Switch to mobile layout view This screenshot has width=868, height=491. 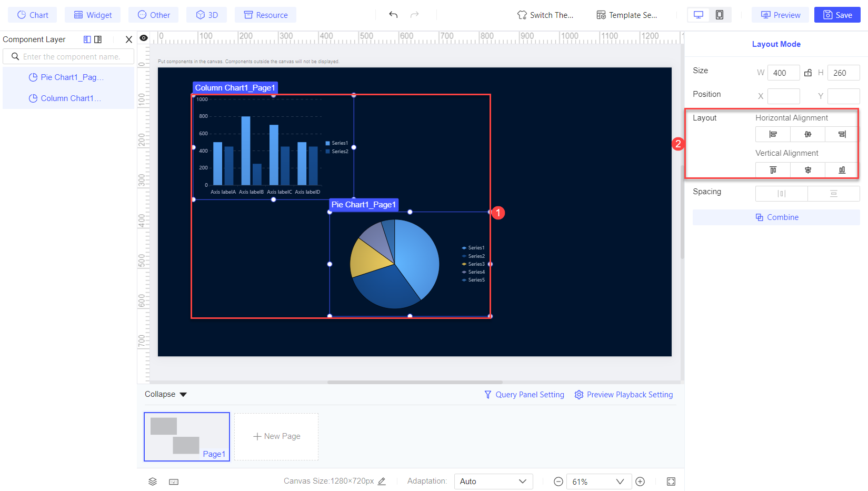pyautogui.click(x=720, y=15)
